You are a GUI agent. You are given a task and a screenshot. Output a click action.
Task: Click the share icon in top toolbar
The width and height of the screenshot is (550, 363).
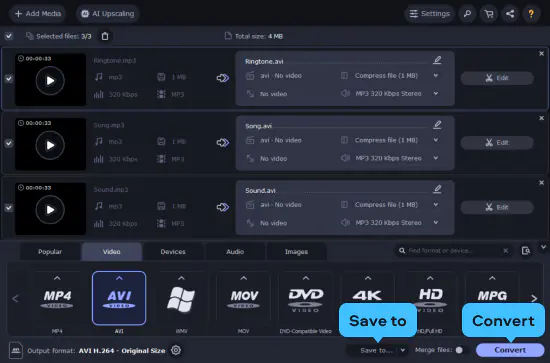510,14
